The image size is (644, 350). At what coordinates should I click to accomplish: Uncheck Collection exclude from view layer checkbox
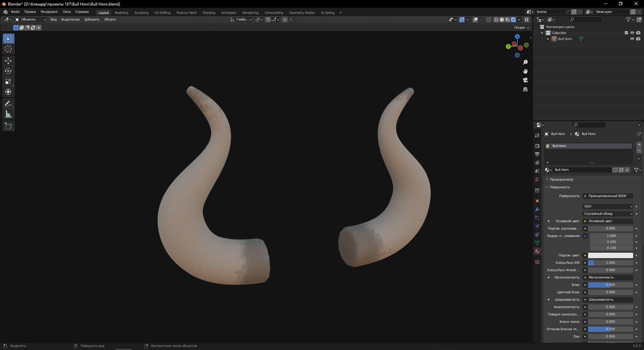[x=626, y=33]
